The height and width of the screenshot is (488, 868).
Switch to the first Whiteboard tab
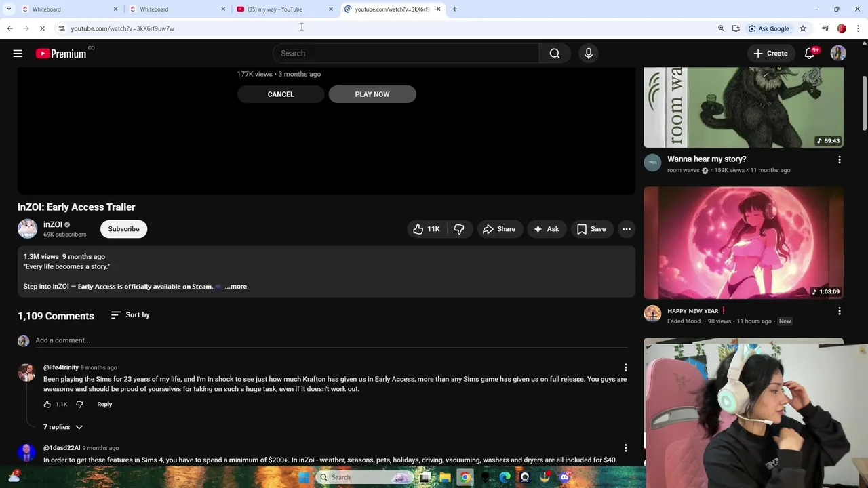coord(68,9)
